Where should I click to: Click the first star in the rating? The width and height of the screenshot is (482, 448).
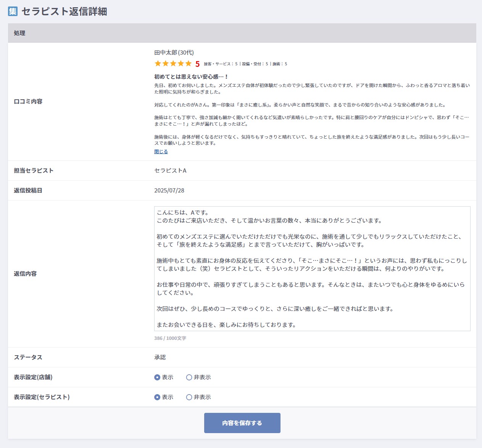pyautogui.click(x=158, y=64)
